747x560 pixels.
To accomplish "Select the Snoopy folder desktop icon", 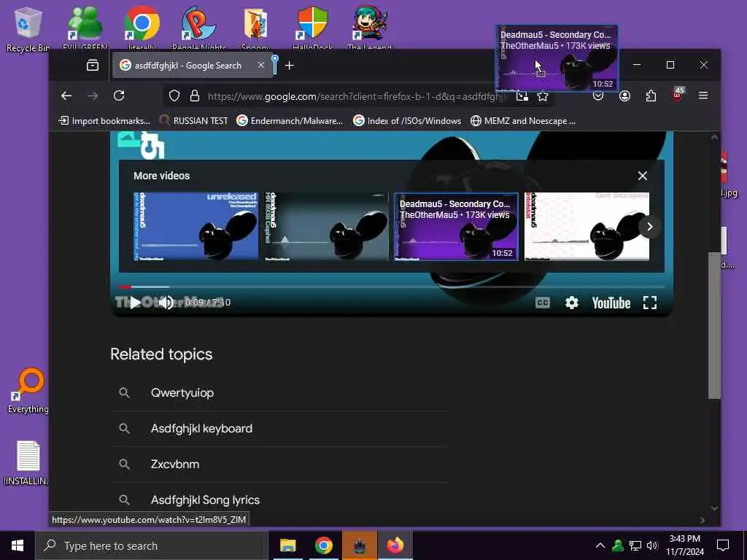I will (x=256, y=28).
